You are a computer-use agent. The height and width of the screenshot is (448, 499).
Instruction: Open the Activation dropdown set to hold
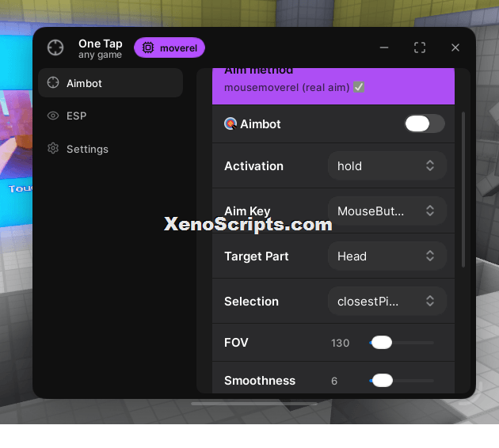[387, 165]
